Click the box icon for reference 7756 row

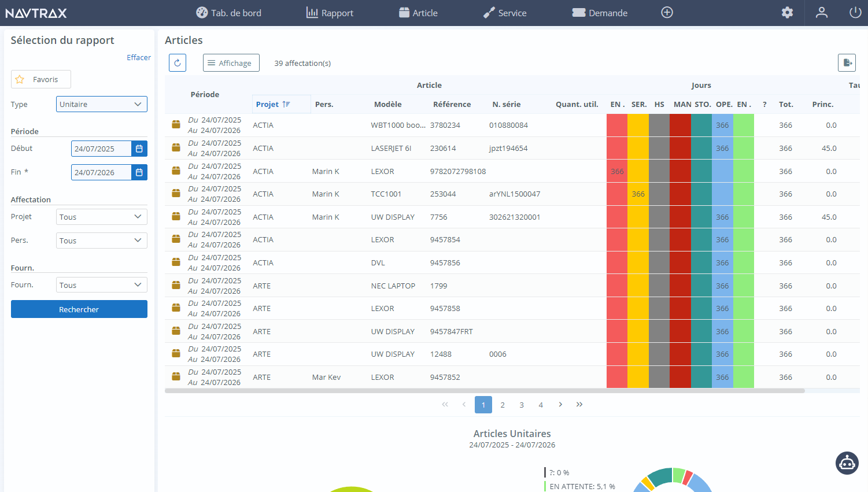pos(176,217)
